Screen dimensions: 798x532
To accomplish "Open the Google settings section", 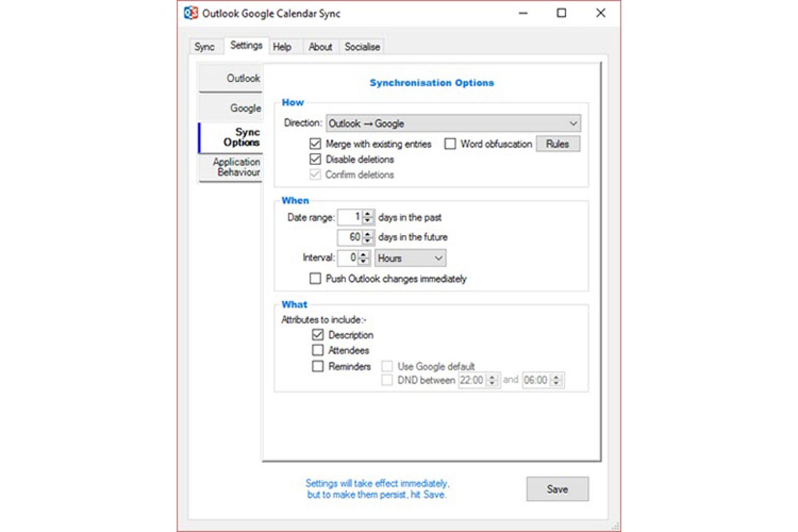I will pyautogui.click(x=231, y=108).
